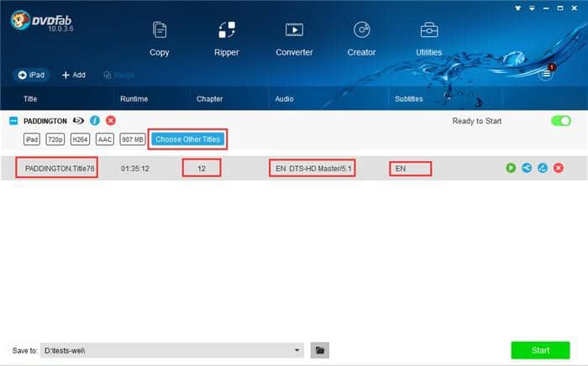Open the task queue list icon
This screenshot has height=366, width=588.
546,74
